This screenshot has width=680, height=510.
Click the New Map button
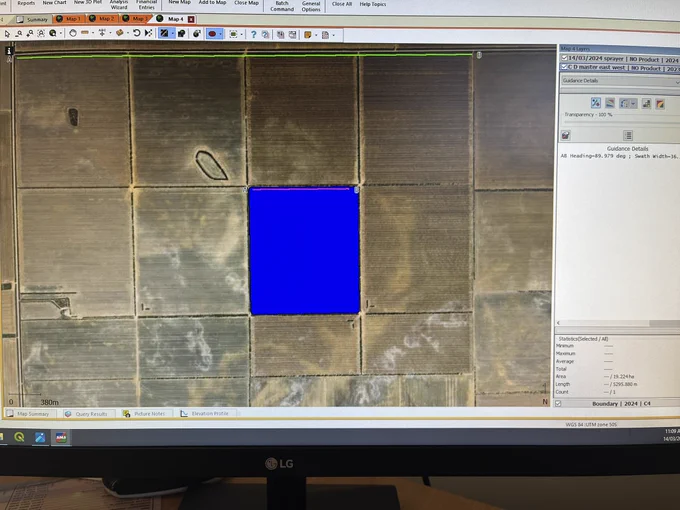coord(179,3)
